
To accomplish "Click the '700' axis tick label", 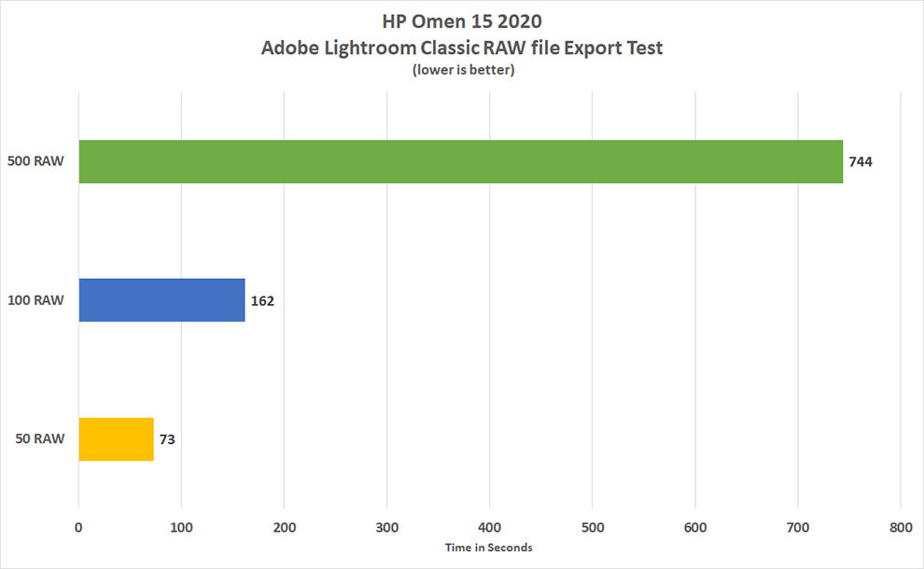I will (x=798, y=527).
